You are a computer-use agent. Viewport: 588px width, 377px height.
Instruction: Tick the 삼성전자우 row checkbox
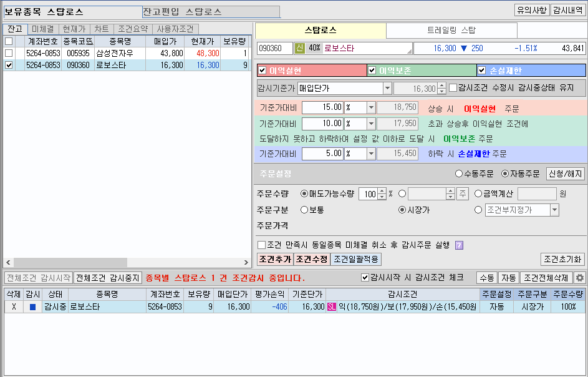9,53
